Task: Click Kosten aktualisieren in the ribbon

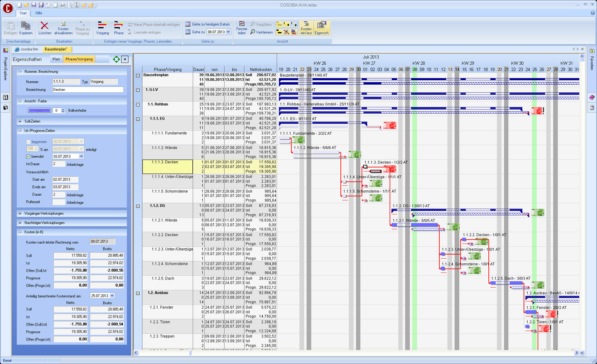Action: pos(63,28)
